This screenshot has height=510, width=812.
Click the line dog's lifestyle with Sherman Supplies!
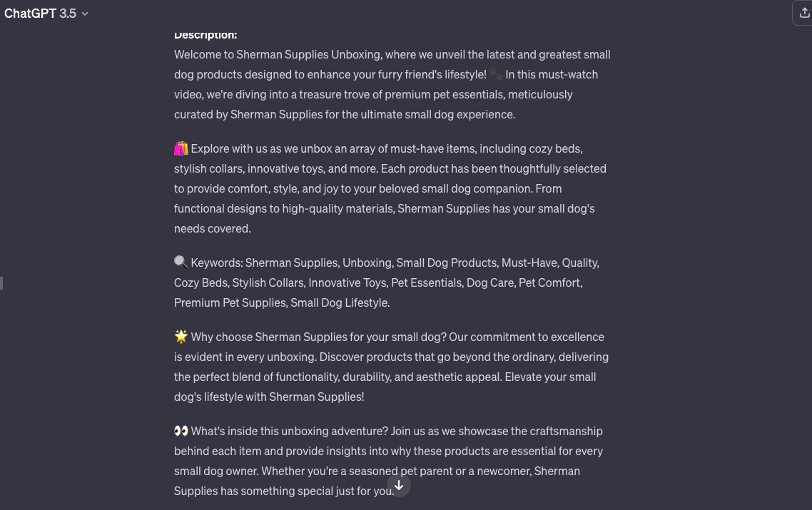pos(269,397)
